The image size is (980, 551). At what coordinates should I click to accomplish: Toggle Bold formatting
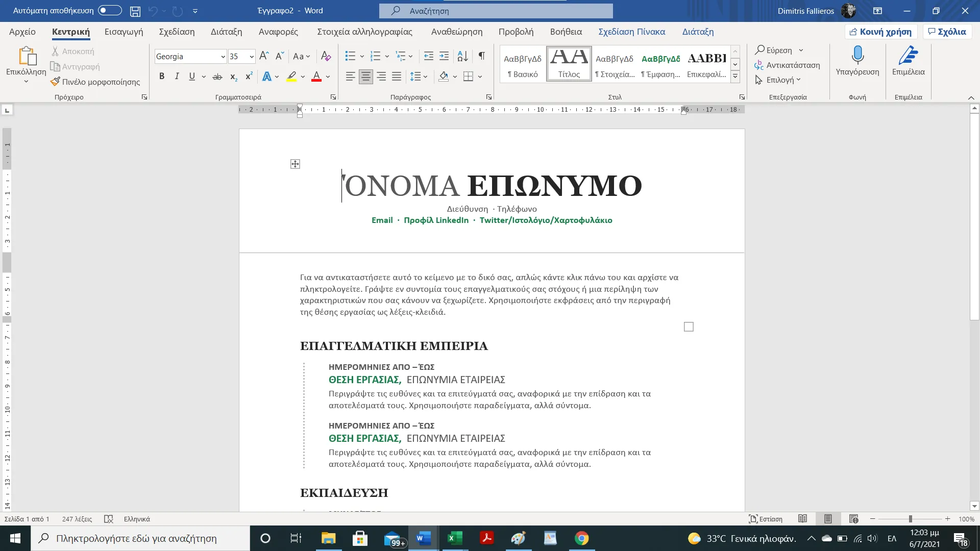pyautogui.click(x=162, y=77)
